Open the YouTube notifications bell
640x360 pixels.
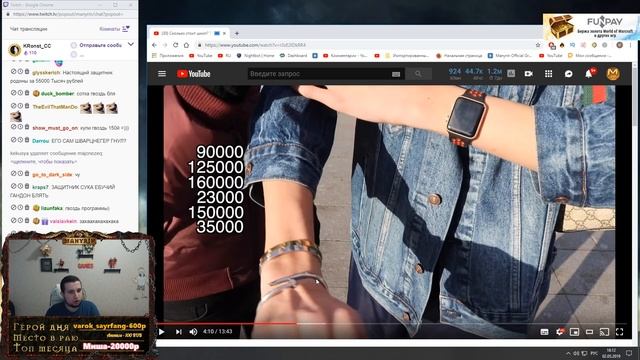[589, 74]
